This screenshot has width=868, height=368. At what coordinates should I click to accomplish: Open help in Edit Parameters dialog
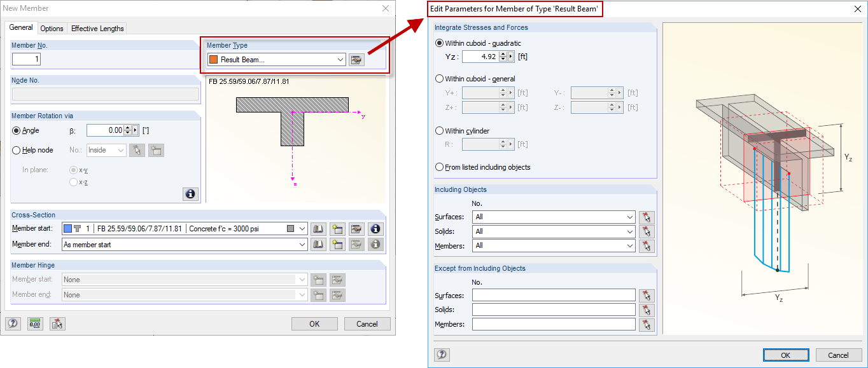pos(442,355)
